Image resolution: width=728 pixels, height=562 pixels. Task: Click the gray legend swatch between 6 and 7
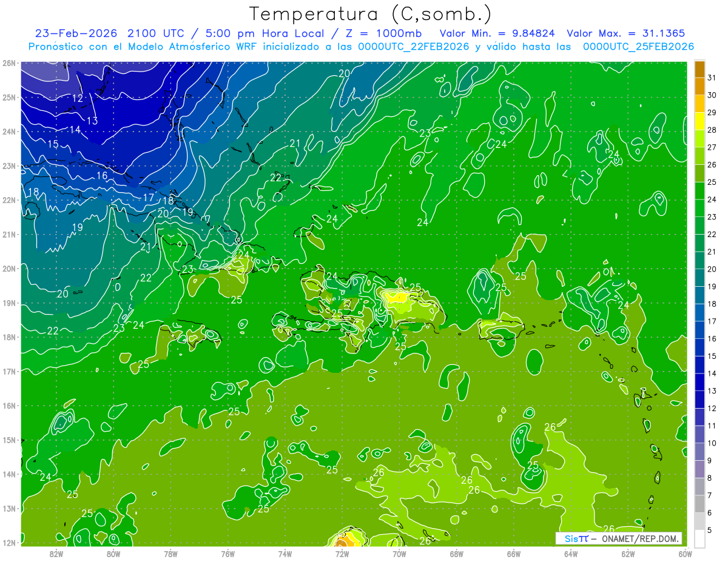pyautogui.click(x=699, y=504)
